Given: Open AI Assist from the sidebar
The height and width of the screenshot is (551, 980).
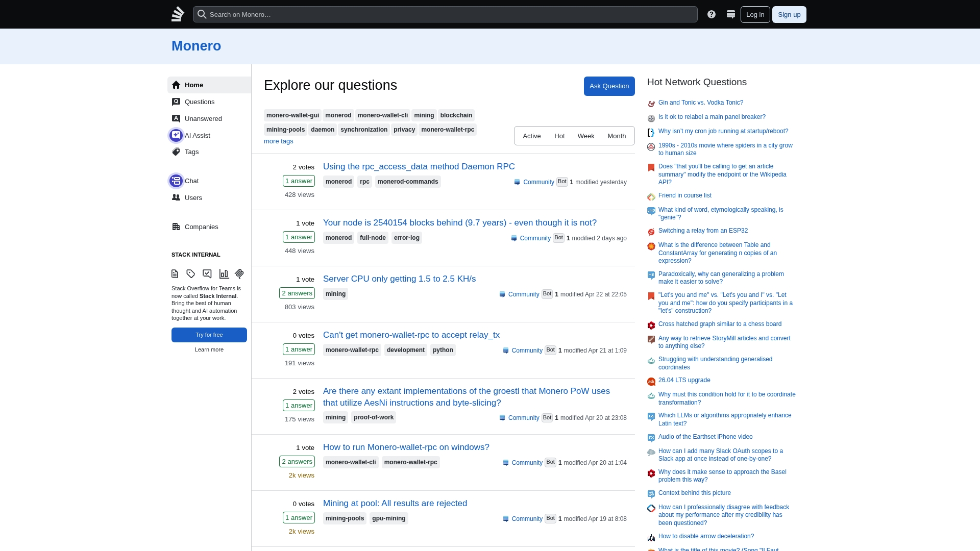Looking at the screenshot, I should point(197,135).
